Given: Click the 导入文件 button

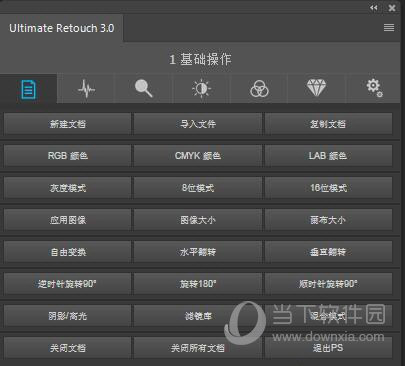Looking at the screenshot, I should (x=198, y=124).
